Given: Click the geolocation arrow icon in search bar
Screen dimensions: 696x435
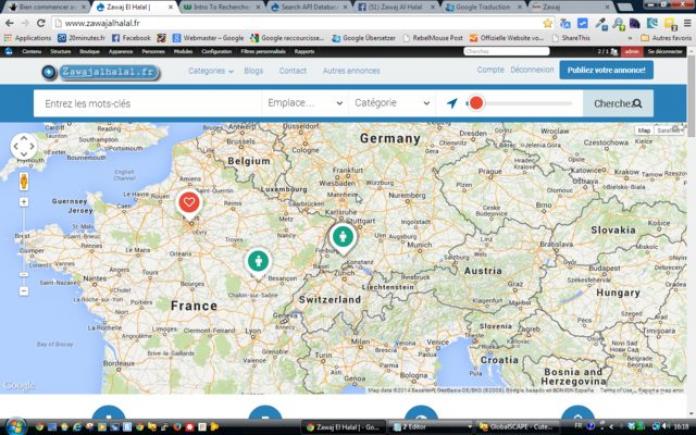Looking at the screenshot, I should pyautogui.click(x=452, y=103).
